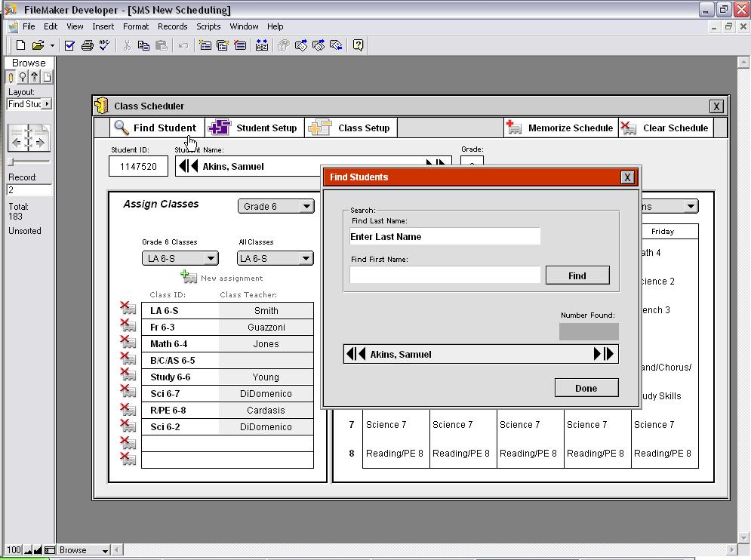This screenshot has height=560, width=751.
Task: Switch to Browse mode pencil icon
Action: point(11,77)
